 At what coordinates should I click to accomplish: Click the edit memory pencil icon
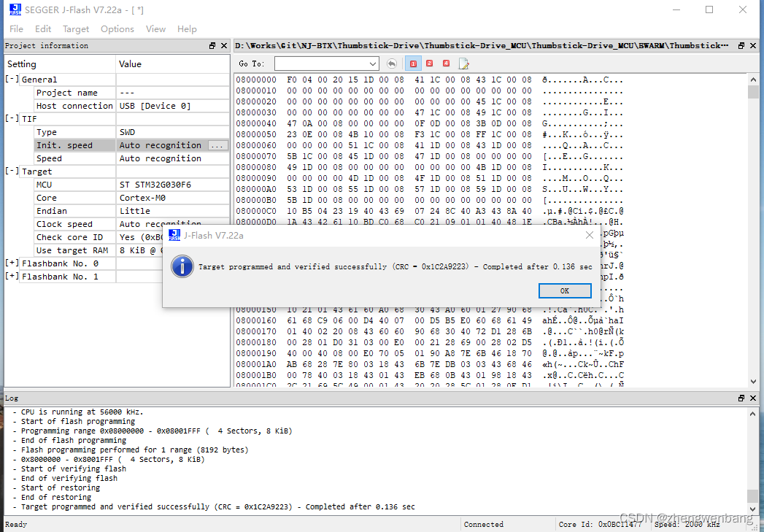click(463, 63)
